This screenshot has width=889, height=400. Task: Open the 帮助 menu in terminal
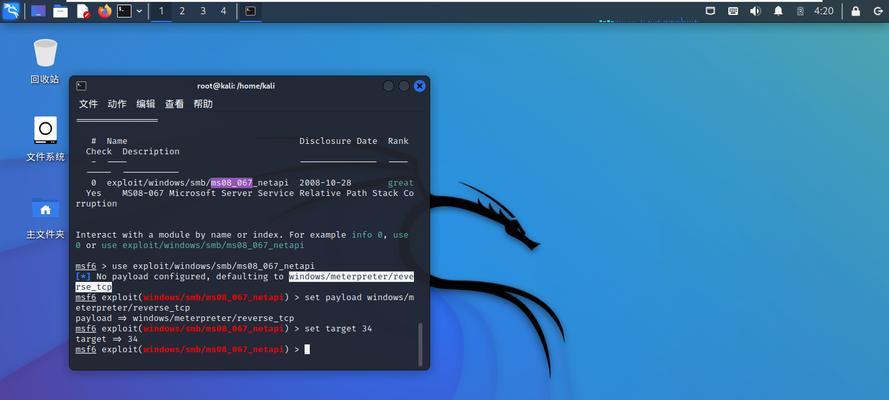point(203,104)
